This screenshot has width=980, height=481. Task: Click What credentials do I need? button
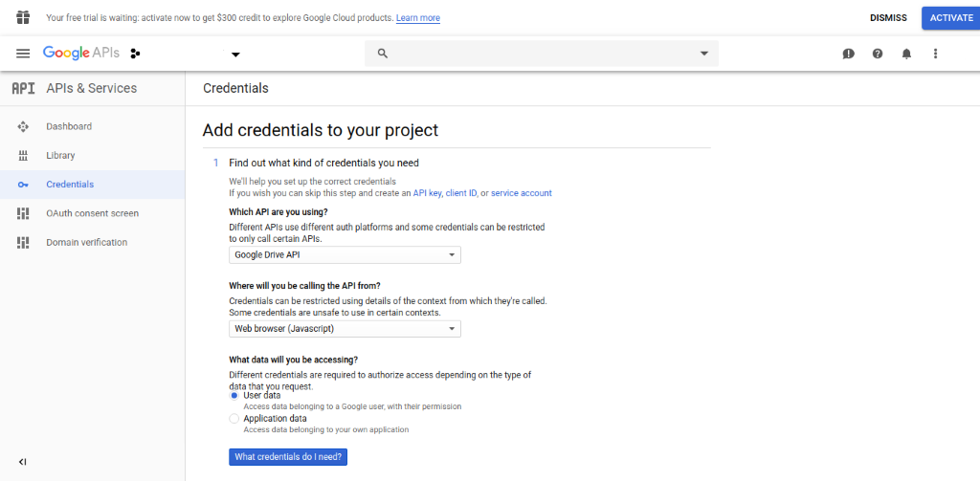point(288,457)
